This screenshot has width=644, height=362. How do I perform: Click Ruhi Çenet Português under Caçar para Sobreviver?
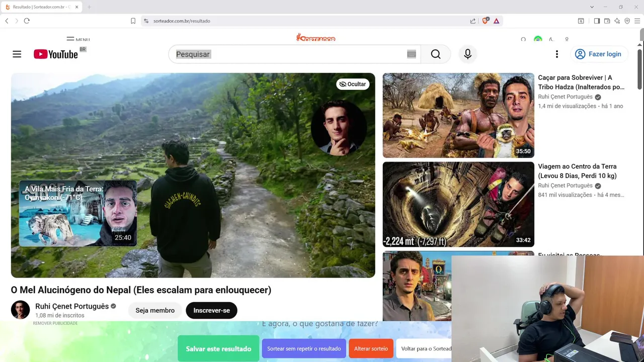pos(565,97)
